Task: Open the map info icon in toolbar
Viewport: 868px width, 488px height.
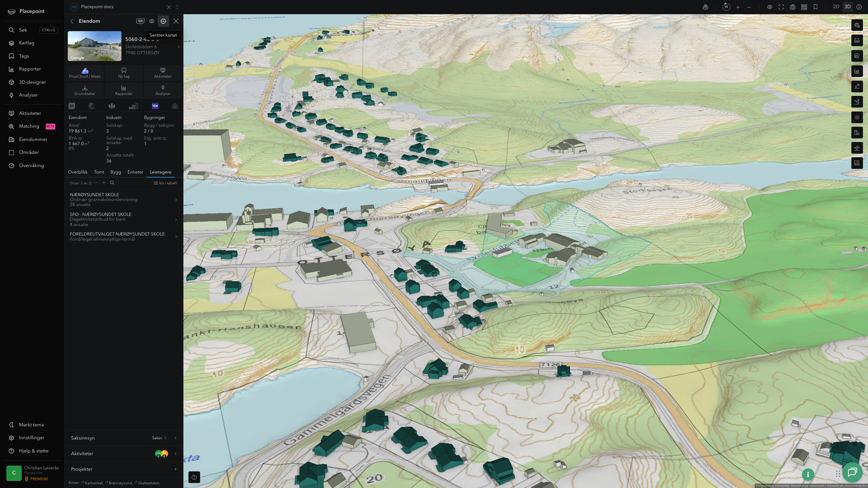Action: click(x=859, y=7)
